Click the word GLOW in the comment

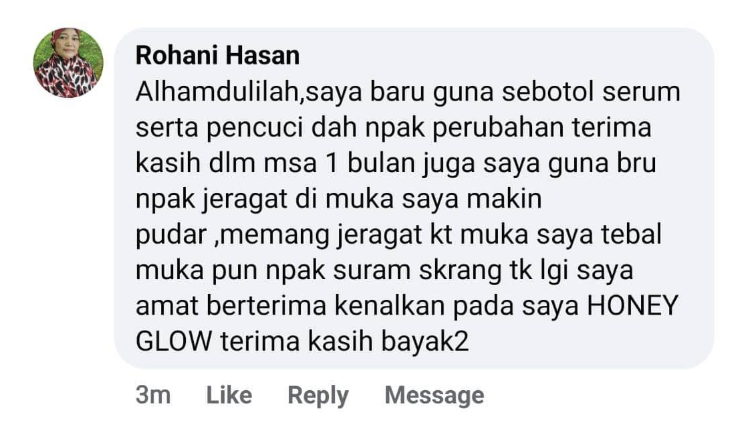[174, 341]
